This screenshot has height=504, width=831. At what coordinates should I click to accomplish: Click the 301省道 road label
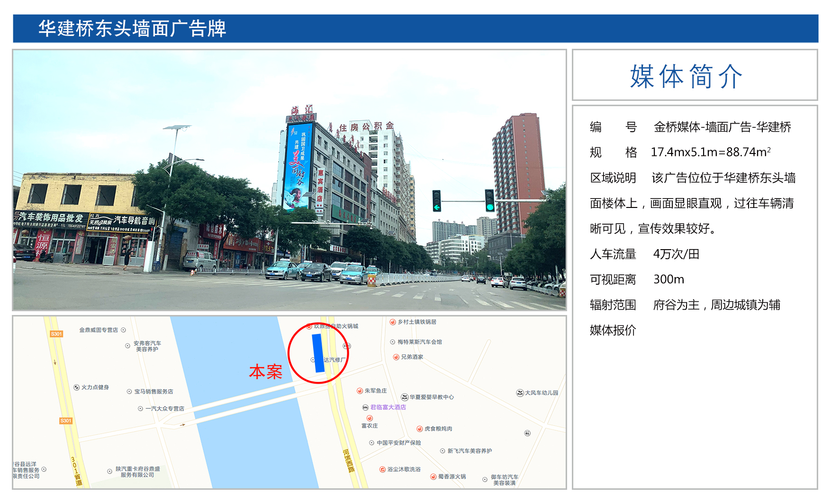pos(76,472)
